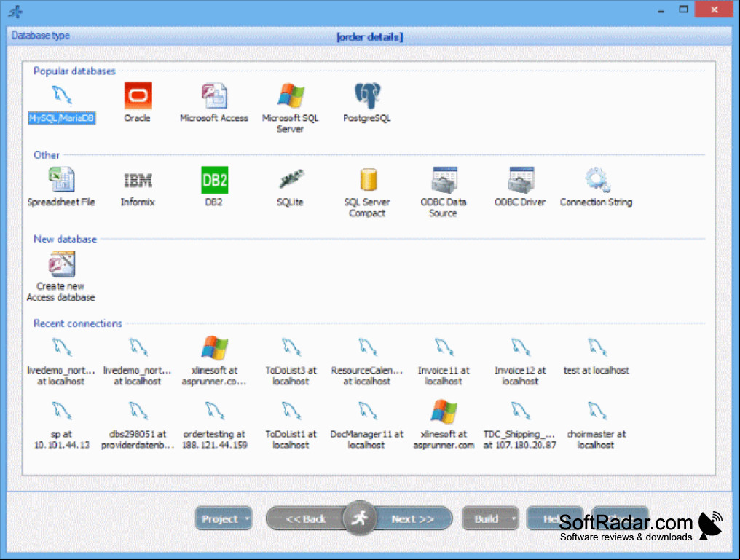Go to previous step with << Back

(305, 518)
